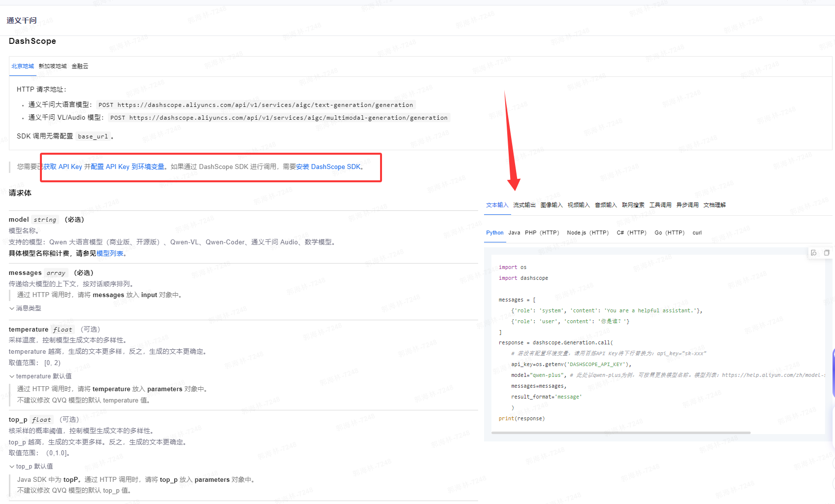Select the 图像输入 example tab
The height and width of the screenshot is (504, 835).
[x=551, y=205]
